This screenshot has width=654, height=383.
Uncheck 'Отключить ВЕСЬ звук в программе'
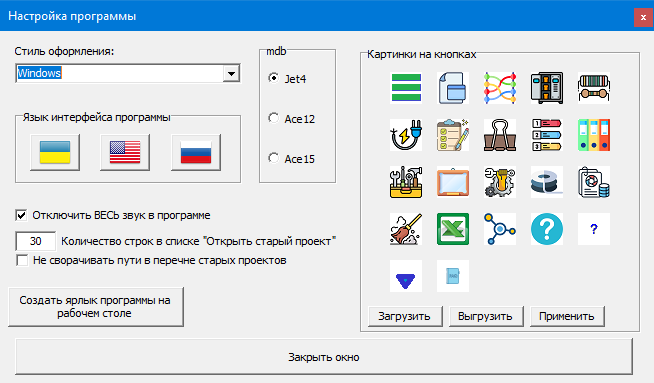pos(21,215)
